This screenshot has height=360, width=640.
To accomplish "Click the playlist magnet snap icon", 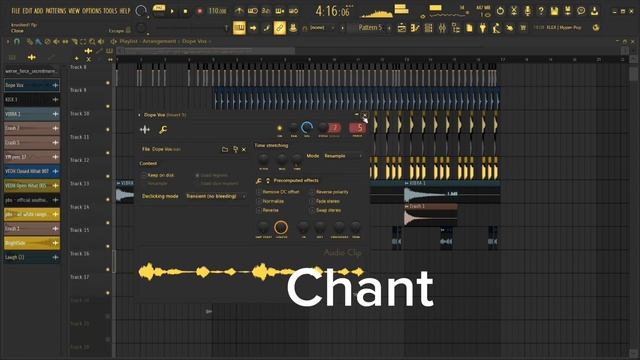I will [17, 41].
